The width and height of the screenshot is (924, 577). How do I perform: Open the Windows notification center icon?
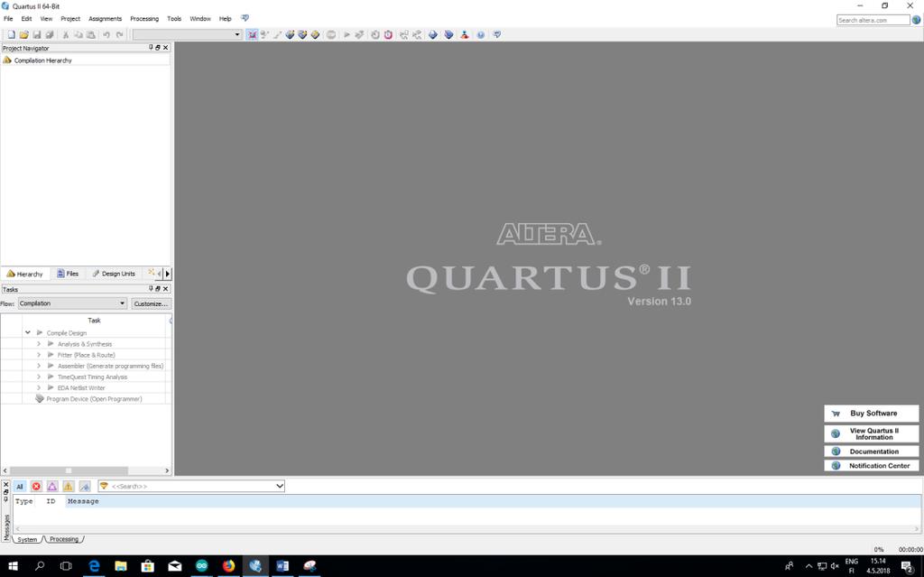pyautogui.click(x=908, y=566)
